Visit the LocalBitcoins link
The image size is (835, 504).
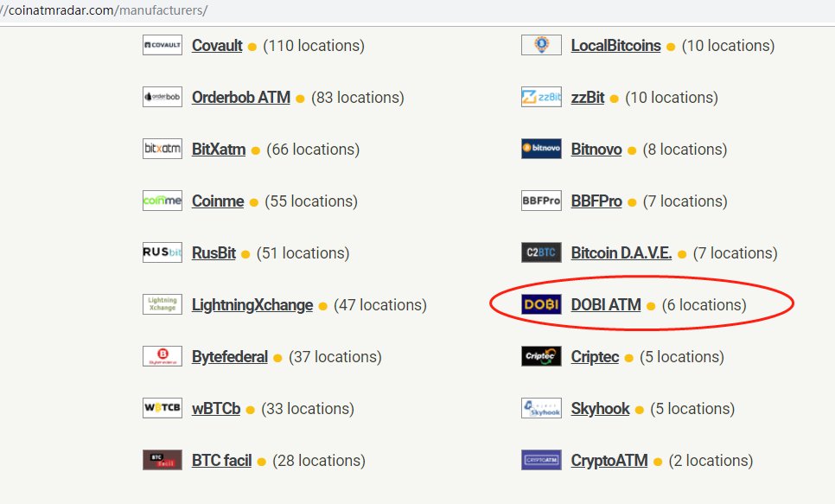(616, 46)
